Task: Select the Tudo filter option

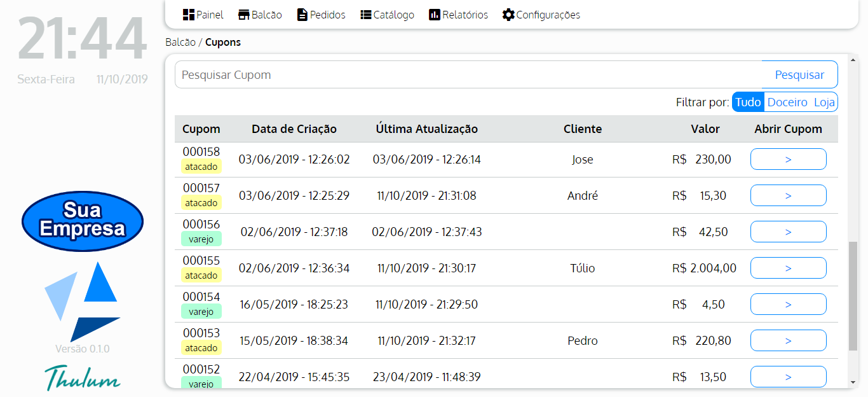Action: [748, 102]
